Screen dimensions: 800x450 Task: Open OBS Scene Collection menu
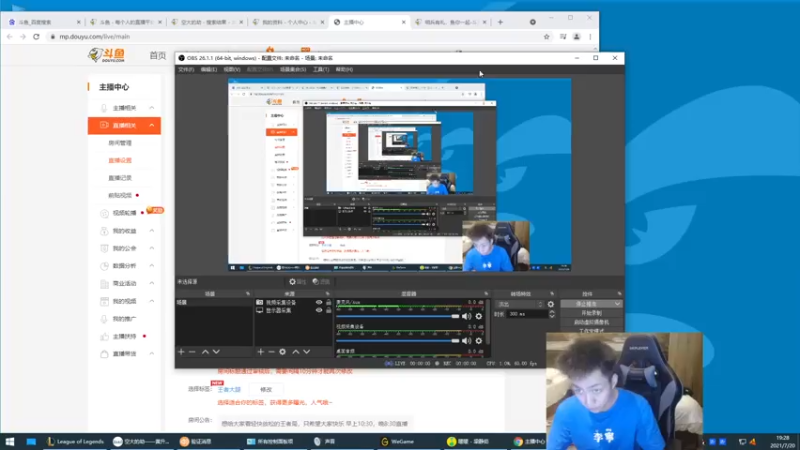pos(292,69)
